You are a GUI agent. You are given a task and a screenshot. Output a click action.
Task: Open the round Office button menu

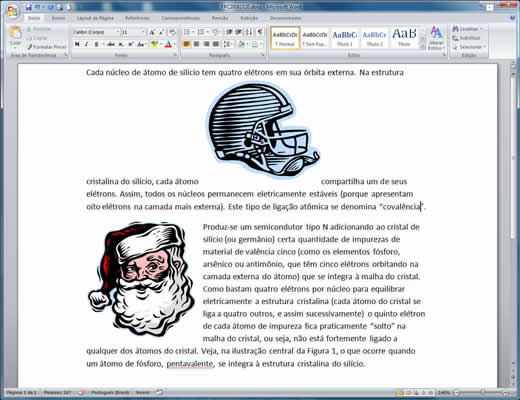[x=13, y=11]
